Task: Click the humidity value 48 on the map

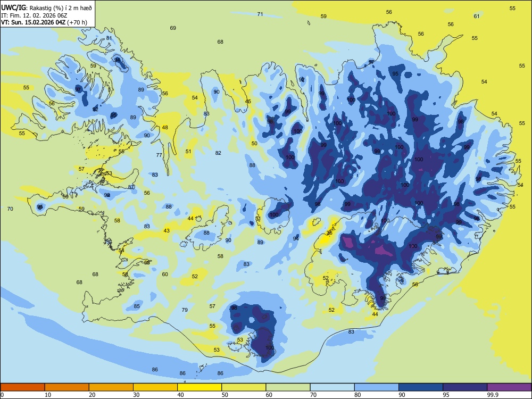Action: pyautogui.click(x=165, y=128)
